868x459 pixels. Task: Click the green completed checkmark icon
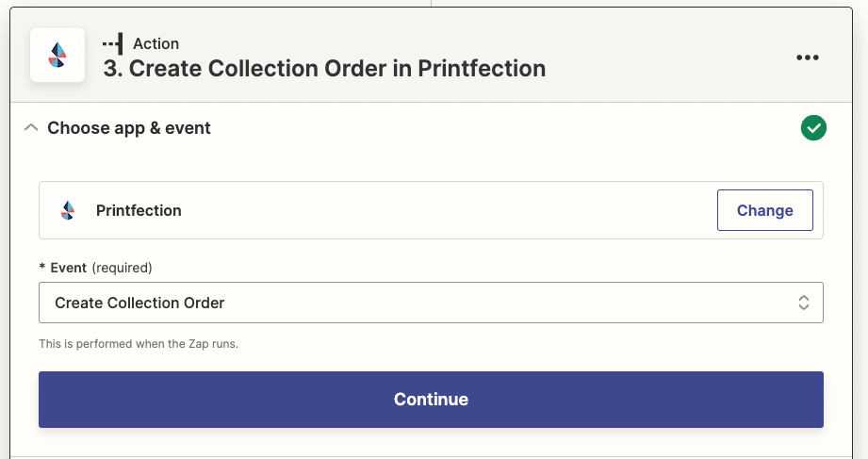pyautogui.click(x=813, y=128)
